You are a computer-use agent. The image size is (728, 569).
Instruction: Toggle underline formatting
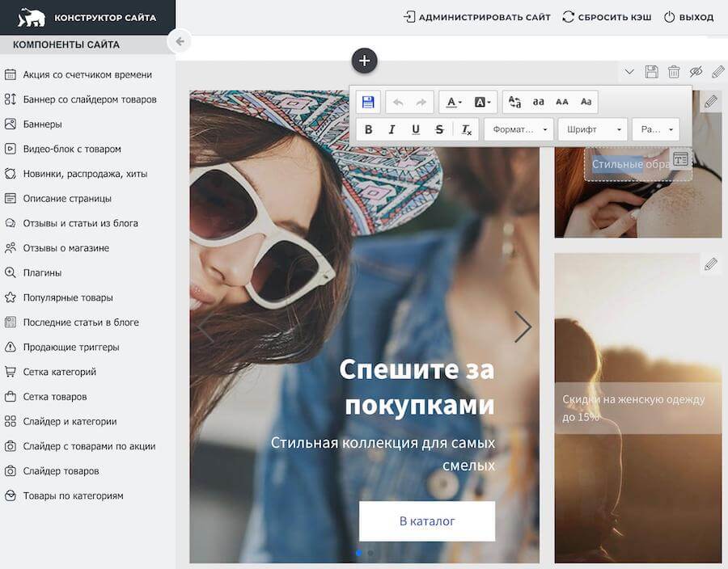416,129
